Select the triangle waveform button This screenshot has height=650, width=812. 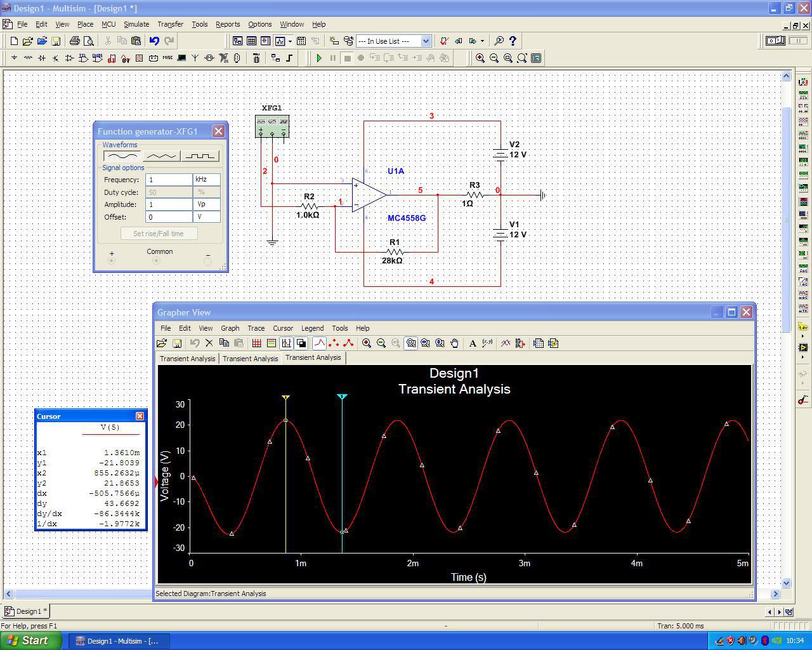click(161, 156)
